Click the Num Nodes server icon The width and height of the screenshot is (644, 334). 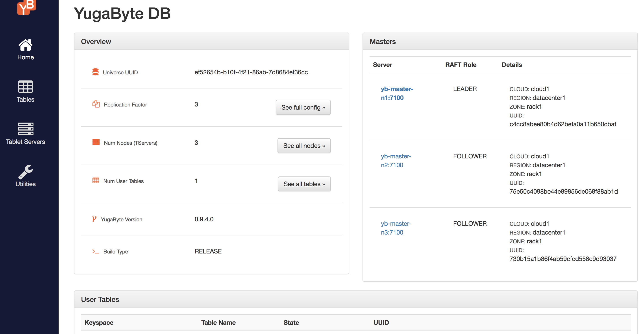(x=96, y=142)
